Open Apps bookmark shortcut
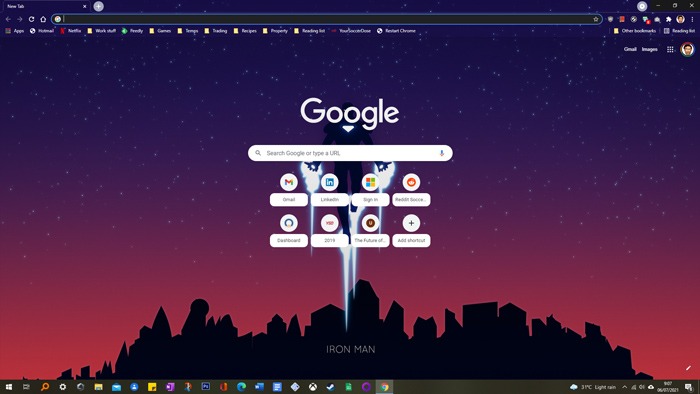Viewport: 700px width, 394px height. click(15, 31)
